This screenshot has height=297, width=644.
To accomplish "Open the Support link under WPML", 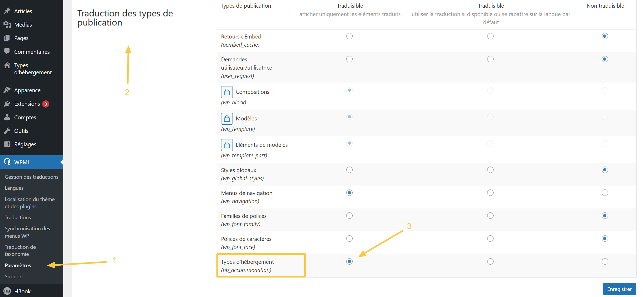I will [14, 276].
